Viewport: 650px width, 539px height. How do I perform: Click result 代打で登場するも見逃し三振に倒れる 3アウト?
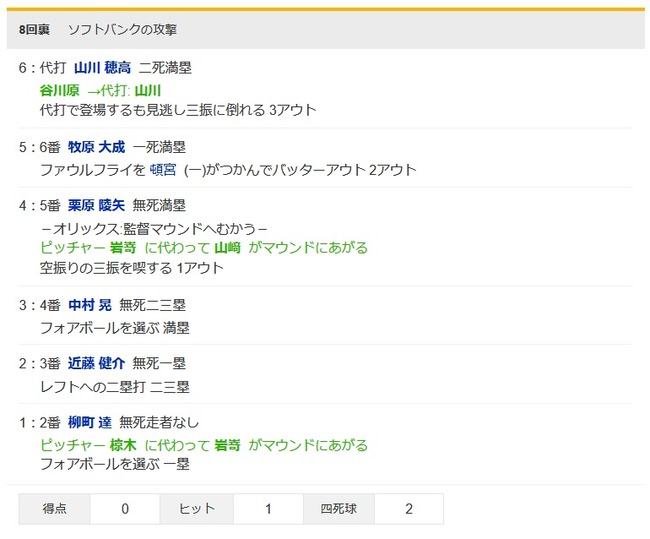click(x=178, y=110)
